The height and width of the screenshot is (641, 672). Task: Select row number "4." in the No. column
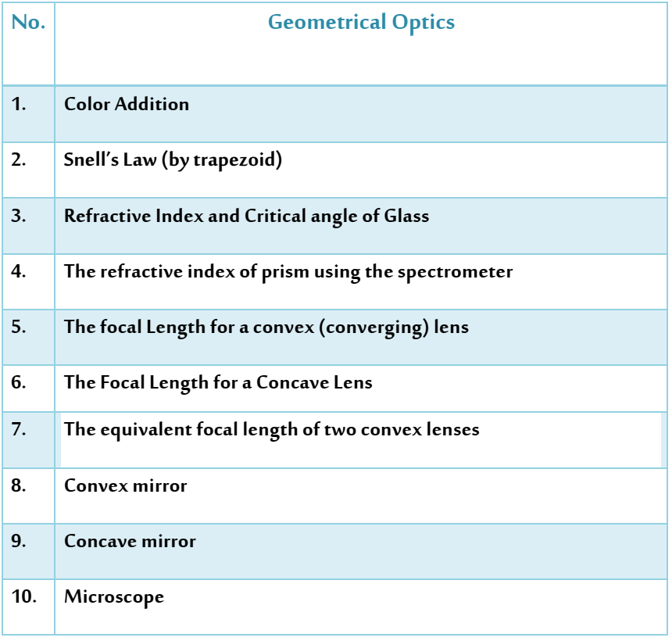point(20,272)
